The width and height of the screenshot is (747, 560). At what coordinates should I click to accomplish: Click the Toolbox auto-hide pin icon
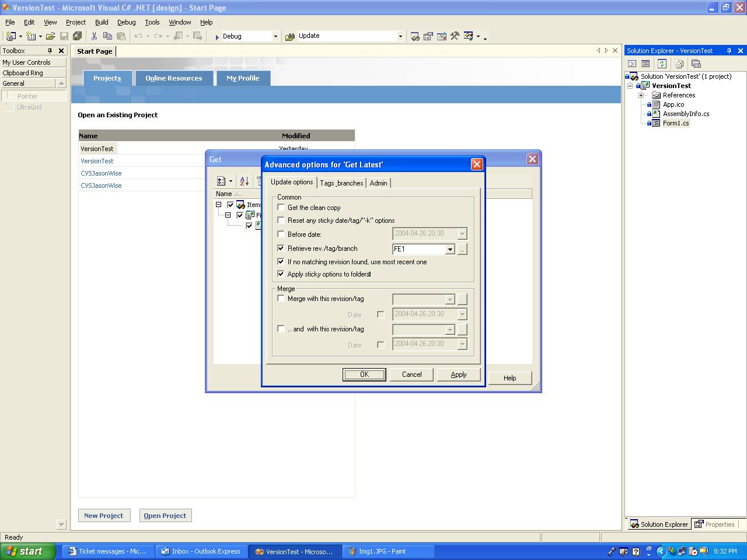50,51
